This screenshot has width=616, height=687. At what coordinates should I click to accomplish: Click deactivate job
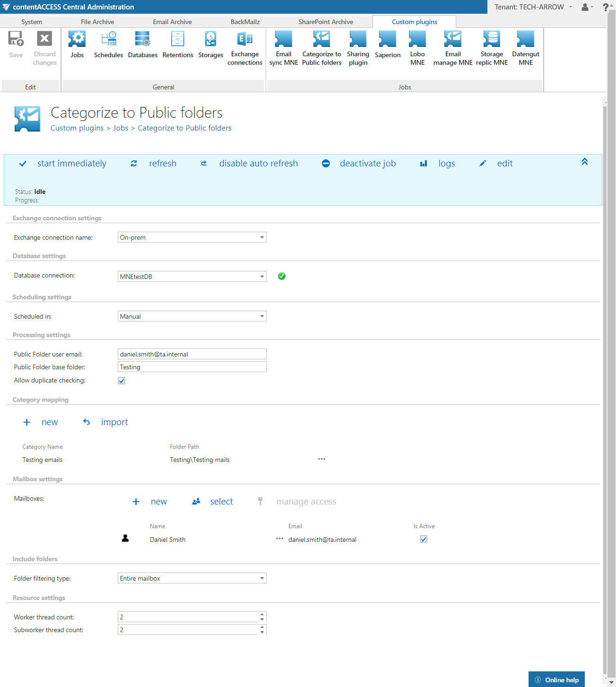[x=367, y=164]
